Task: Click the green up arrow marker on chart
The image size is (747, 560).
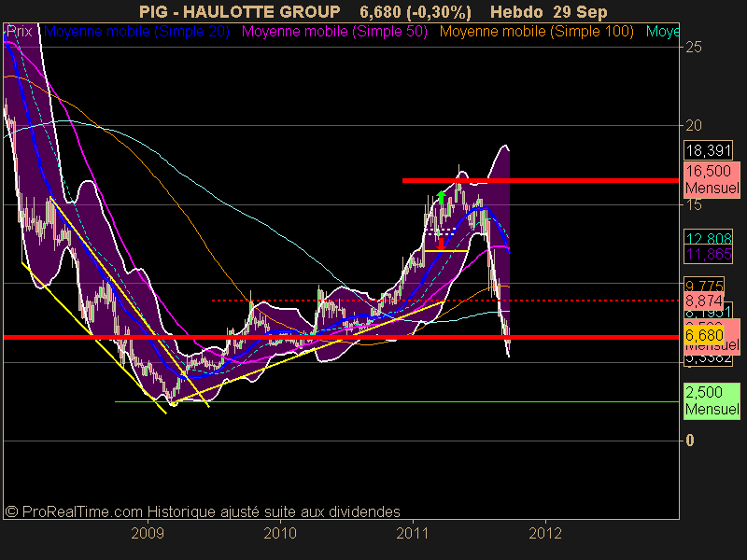Action: 441,197
